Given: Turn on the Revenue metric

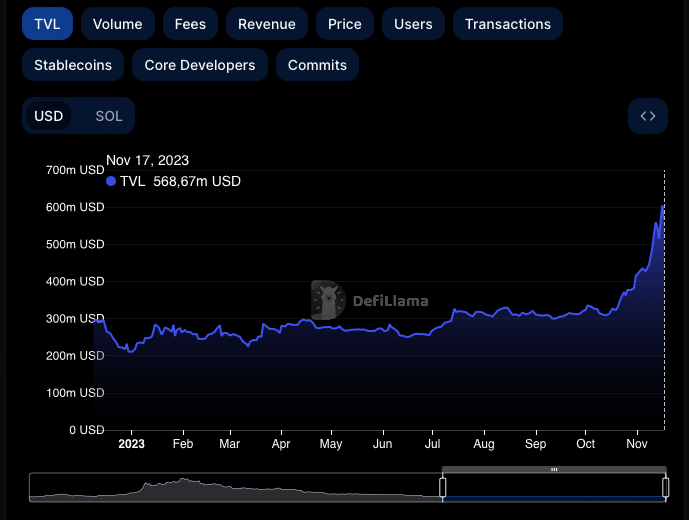Looking at the screenshot, I should coord(266,24).
